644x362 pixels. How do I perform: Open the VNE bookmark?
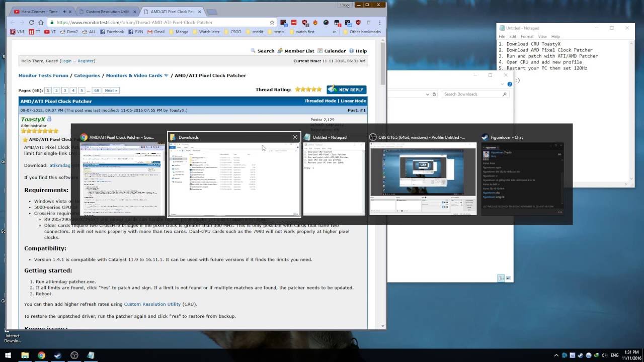pos(20,32)
